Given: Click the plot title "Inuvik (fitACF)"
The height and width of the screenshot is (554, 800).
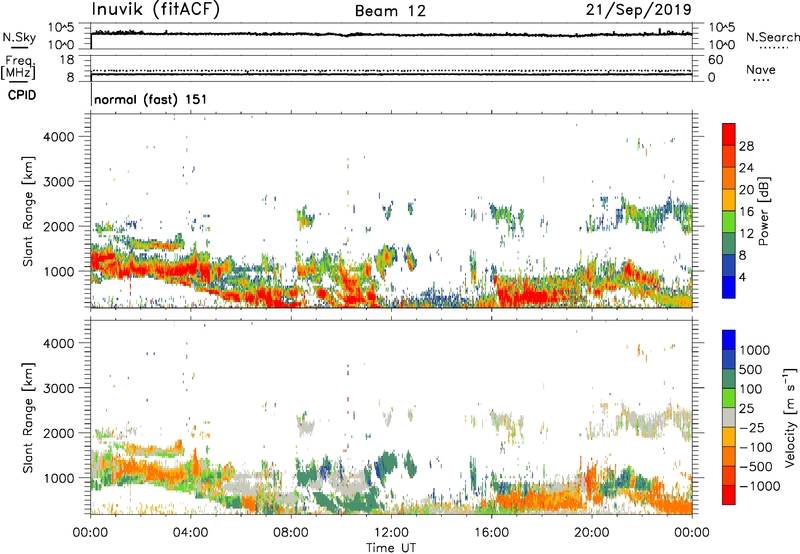Looking at the screenshot, I should click(156, 10).
